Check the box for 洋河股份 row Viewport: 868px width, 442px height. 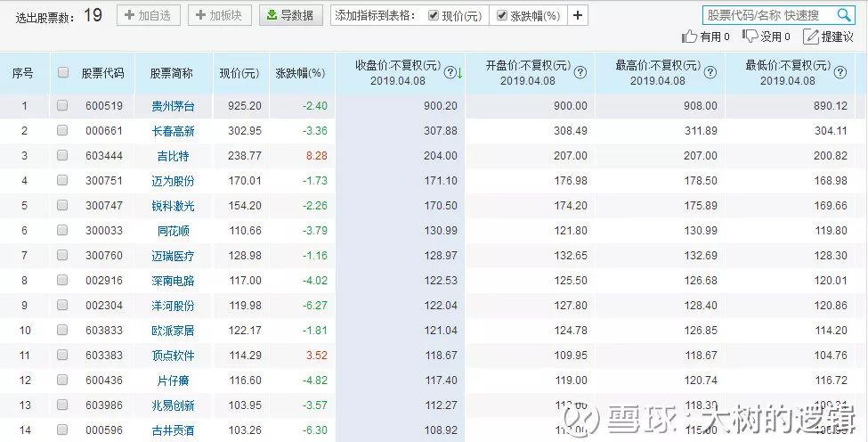[x=62, y=305]
